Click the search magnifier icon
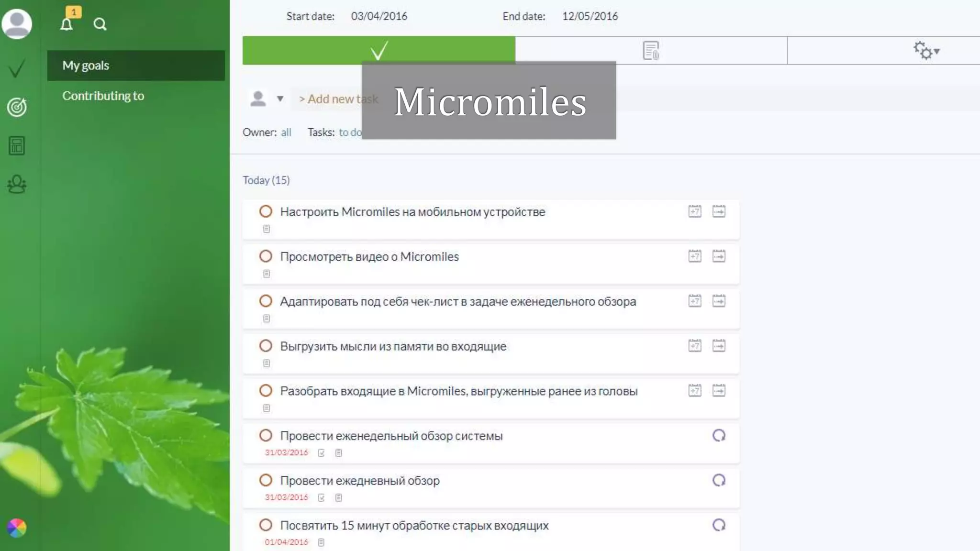The width and height of the screenshot is (980, 551). pyautogui.click(x=100, y=24)
